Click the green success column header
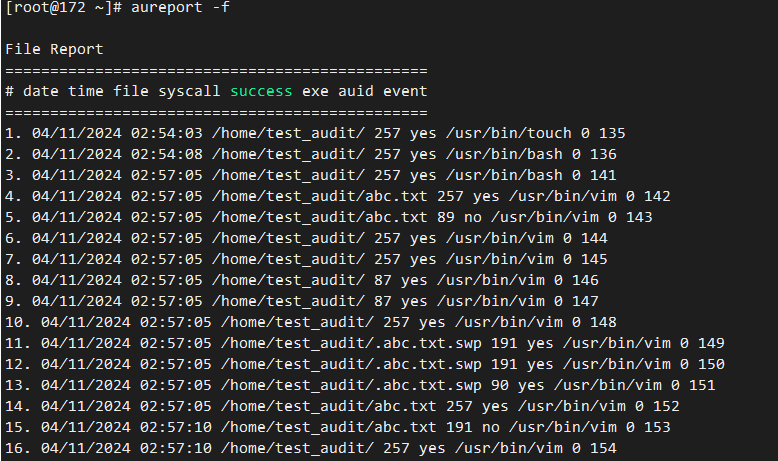778x461 pixels. coord(261,91)
